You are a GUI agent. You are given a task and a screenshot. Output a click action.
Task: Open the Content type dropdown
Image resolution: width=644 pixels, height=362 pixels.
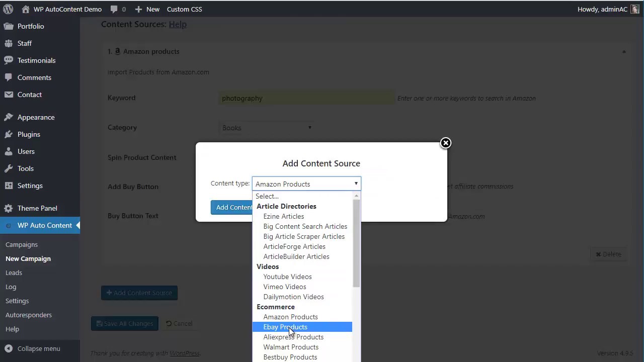pyautogui.click(x=306, y=184)
